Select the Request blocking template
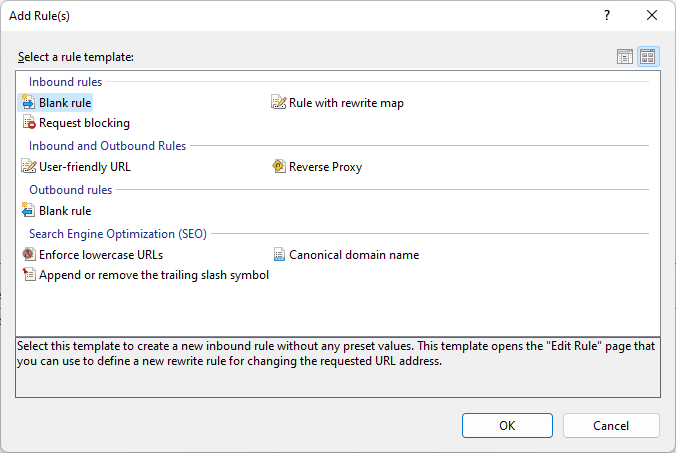 coord(83,123)
